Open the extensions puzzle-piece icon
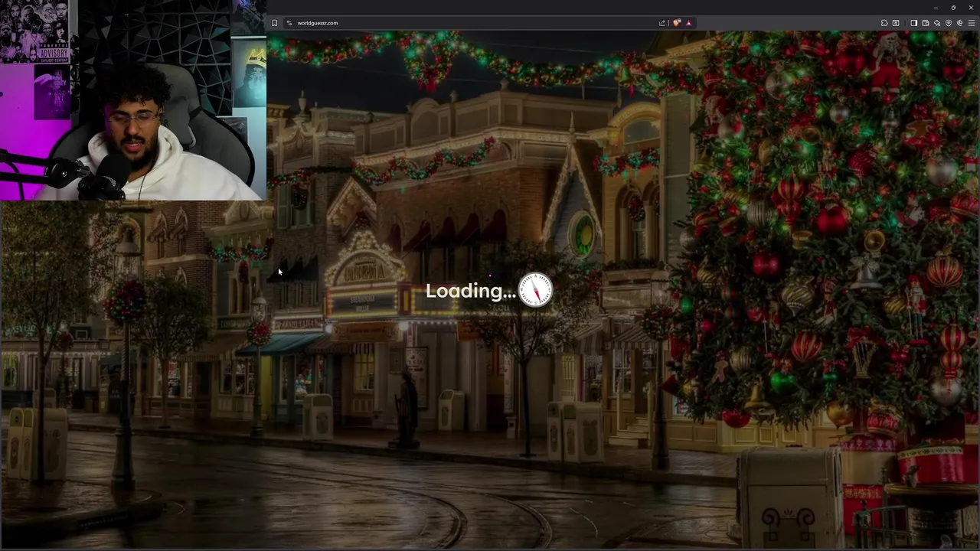Screen dimensions: 980x551 pyautogui.click(x=884, y=23)
